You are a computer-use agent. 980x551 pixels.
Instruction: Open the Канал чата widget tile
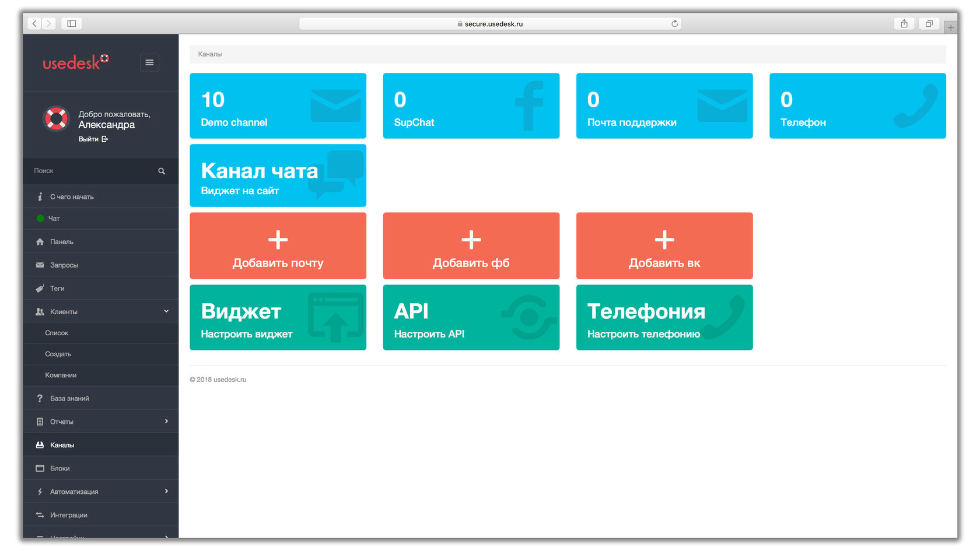tap(278, 176)
